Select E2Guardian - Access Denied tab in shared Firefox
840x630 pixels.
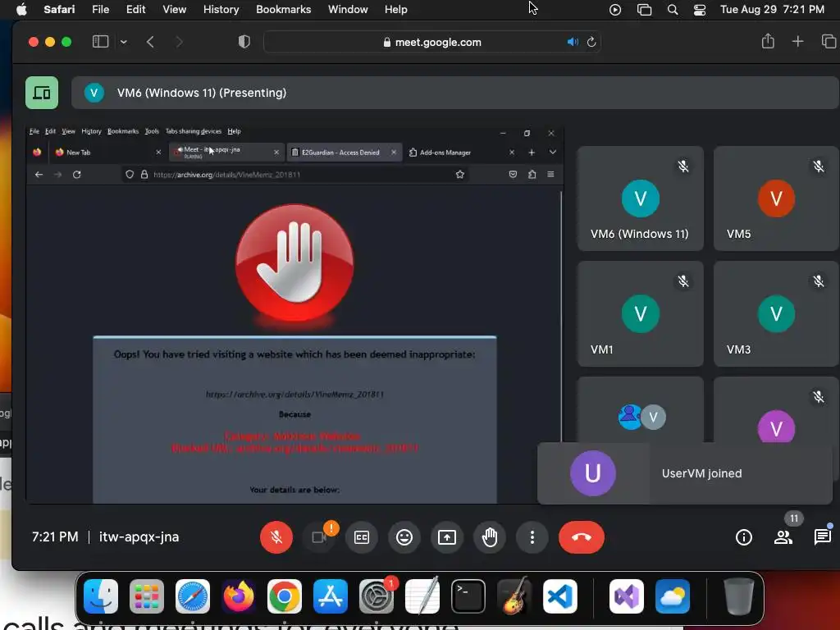click(343, 152)
